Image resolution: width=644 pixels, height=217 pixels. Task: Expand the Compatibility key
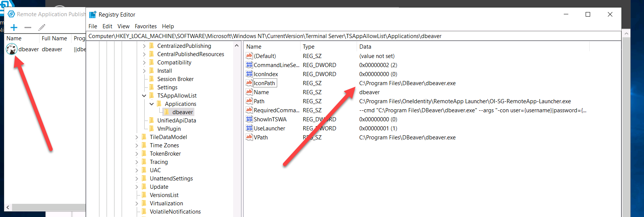pos(144,63)
